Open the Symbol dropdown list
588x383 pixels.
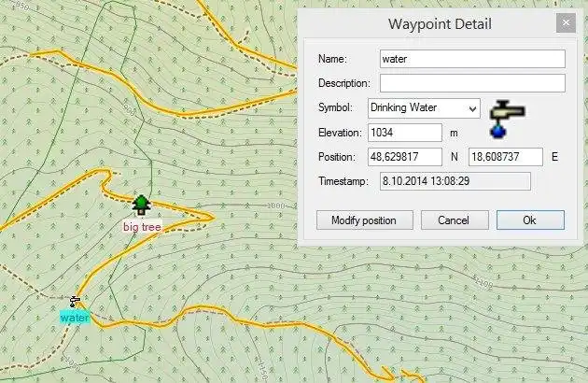(x=424, y=108)
